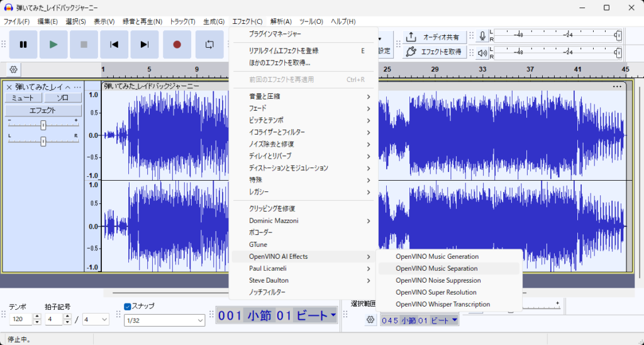Click the track エフェクト button
The height and width of the screenshot is (345, 644).
43,110
